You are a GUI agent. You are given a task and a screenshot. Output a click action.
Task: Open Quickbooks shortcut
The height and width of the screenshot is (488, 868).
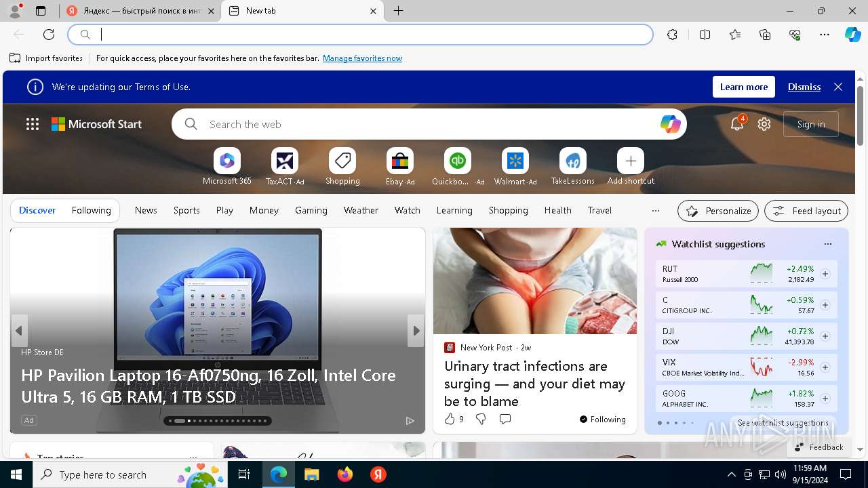coord(458,166)
